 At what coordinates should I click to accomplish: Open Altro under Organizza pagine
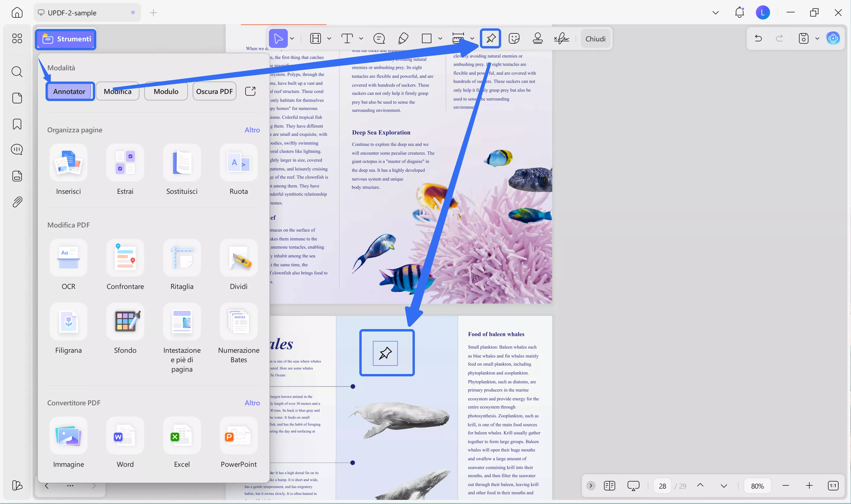252,130
